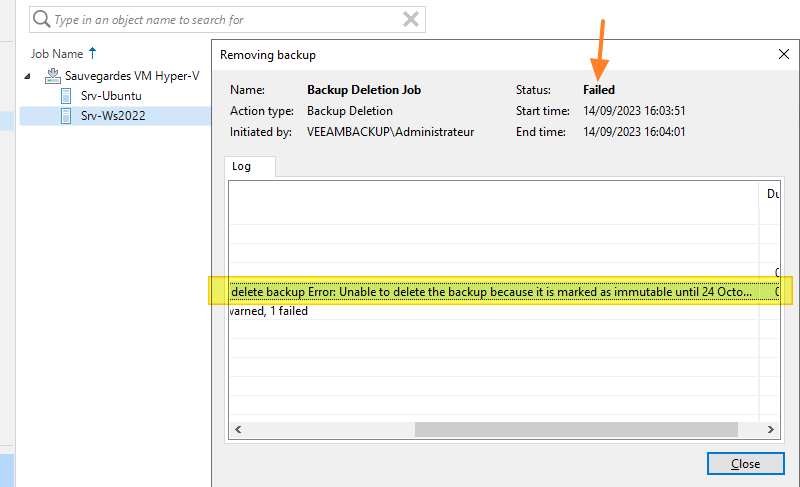Select the immutable backup error log row
This screenshot has width=800, height=487.
[505, 292]
